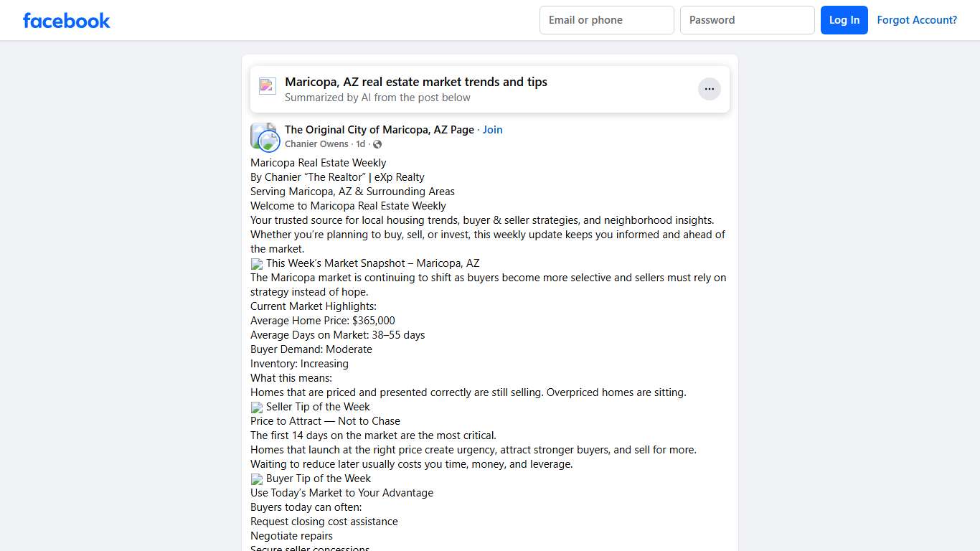Click the 'Average Home Price: $365,000' line
This screenshot has height=551, width=980.
(322, 321)
